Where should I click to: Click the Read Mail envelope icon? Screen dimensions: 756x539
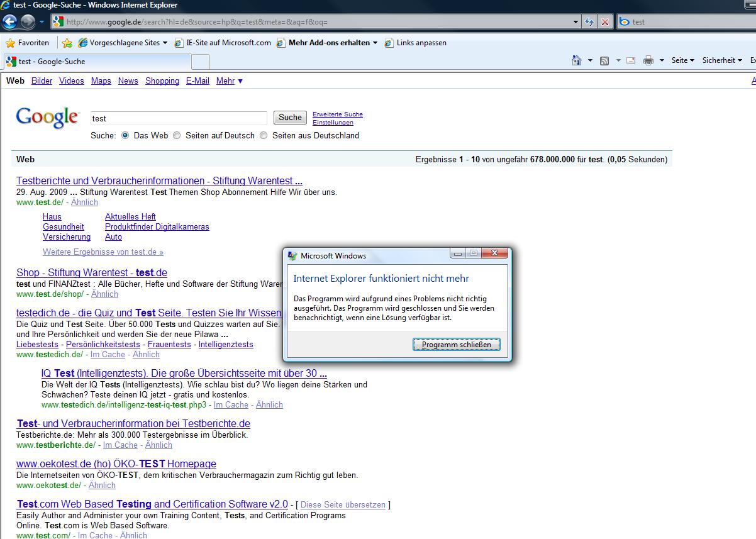click(631, 60)
